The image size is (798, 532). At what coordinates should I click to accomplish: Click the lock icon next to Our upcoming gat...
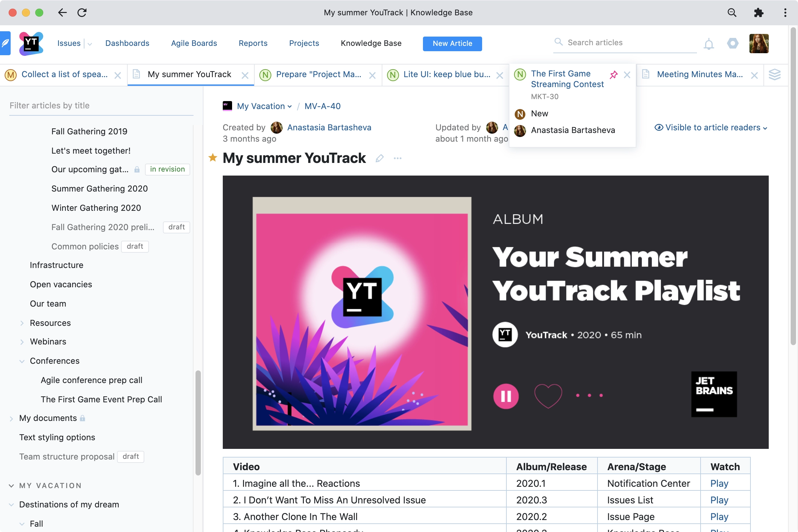[x=137, y=169]
